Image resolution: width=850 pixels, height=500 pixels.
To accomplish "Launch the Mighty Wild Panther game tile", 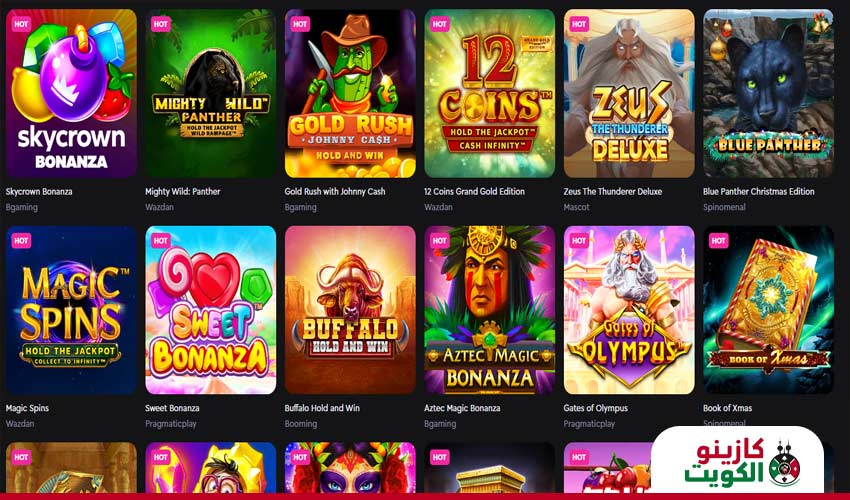I will tap(210, 93).
